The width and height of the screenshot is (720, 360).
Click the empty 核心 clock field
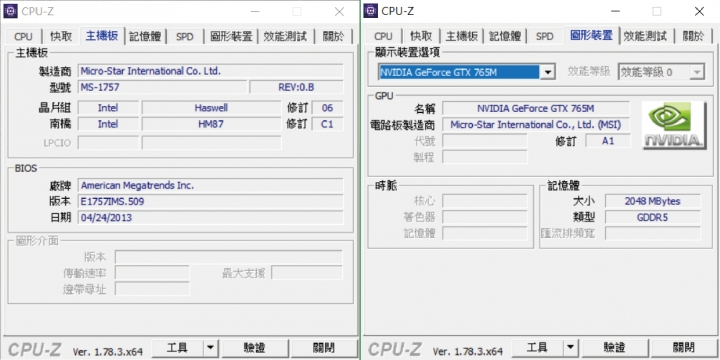click(485, 201)
